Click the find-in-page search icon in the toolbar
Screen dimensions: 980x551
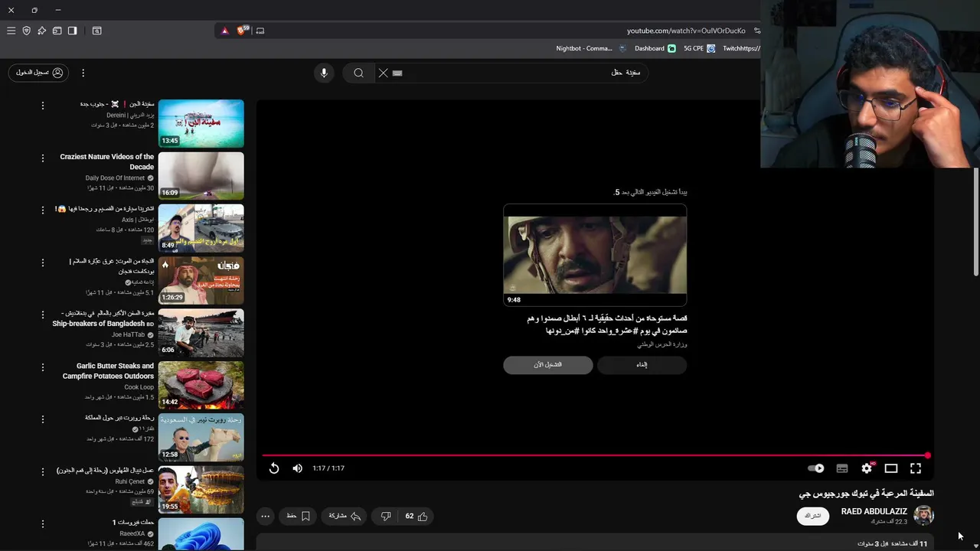[x=96, y=31]
